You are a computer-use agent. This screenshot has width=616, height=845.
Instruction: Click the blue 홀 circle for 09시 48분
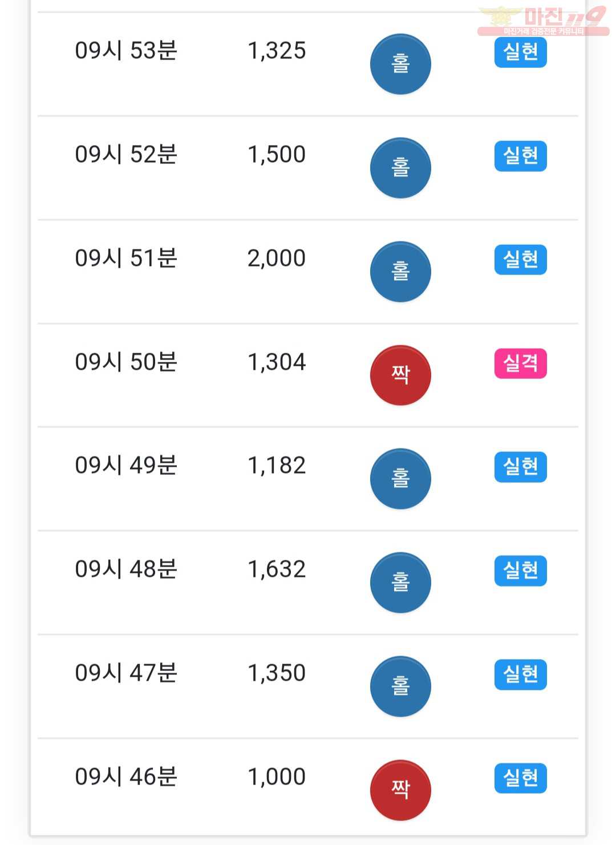pos(400,583)
